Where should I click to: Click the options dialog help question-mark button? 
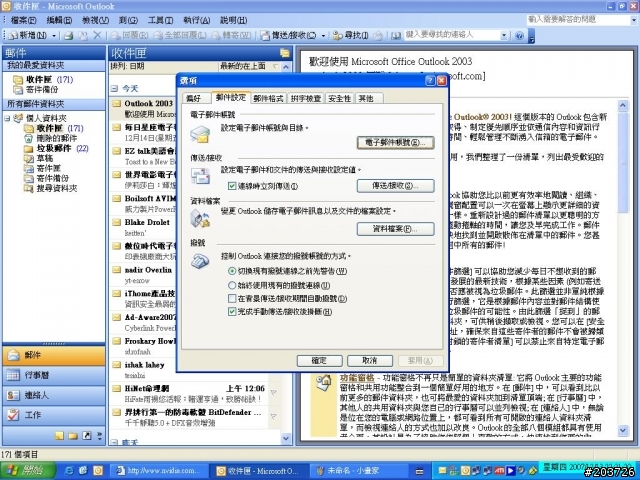(x=430, y=81)
